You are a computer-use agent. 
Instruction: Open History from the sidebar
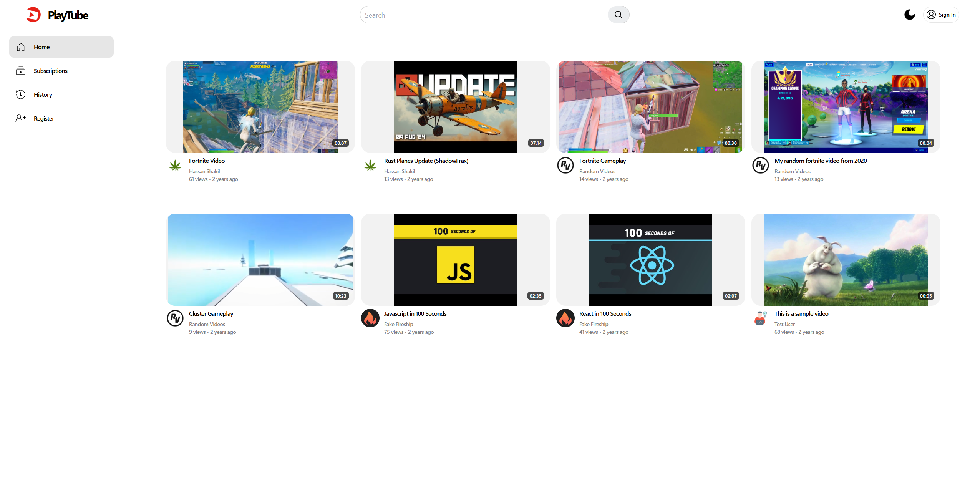tap(61, 94)
